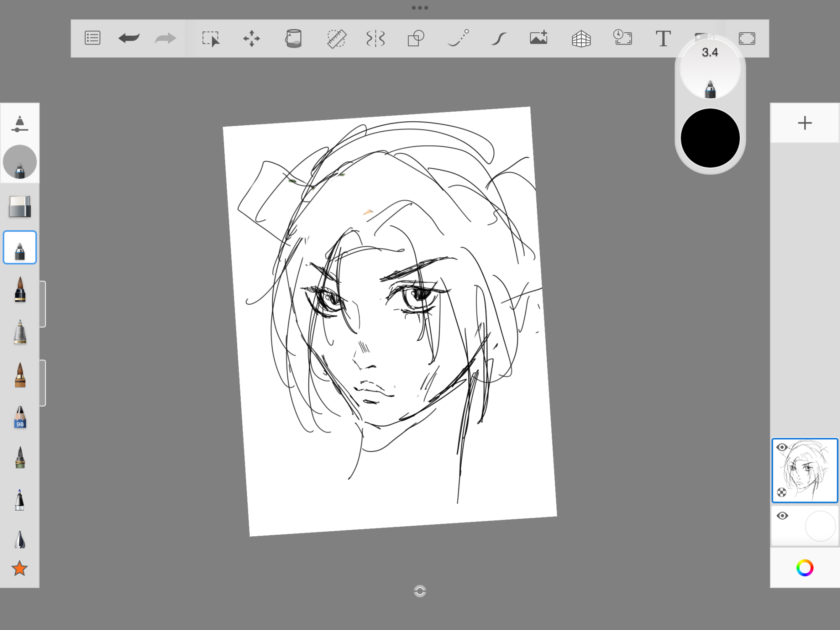Select the transform move tool

point(252,38)
